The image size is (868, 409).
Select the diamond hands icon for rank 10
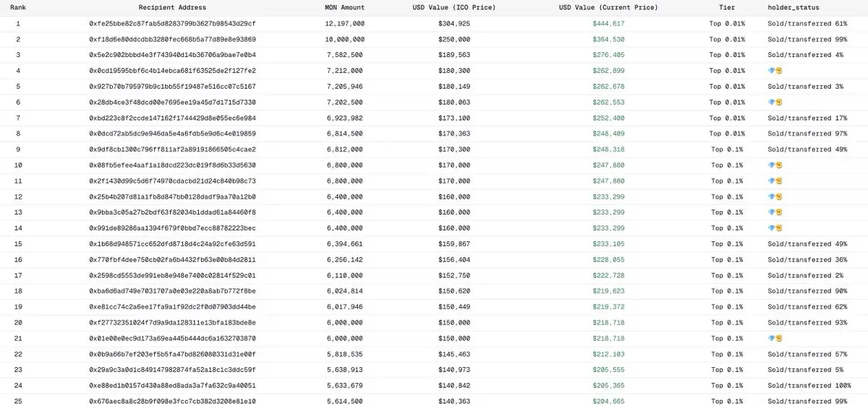(x=775, y=165)
